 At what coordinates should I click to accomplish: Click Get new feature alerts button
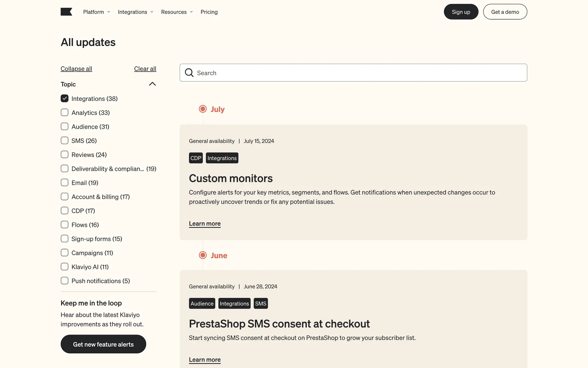pos(103,344)
